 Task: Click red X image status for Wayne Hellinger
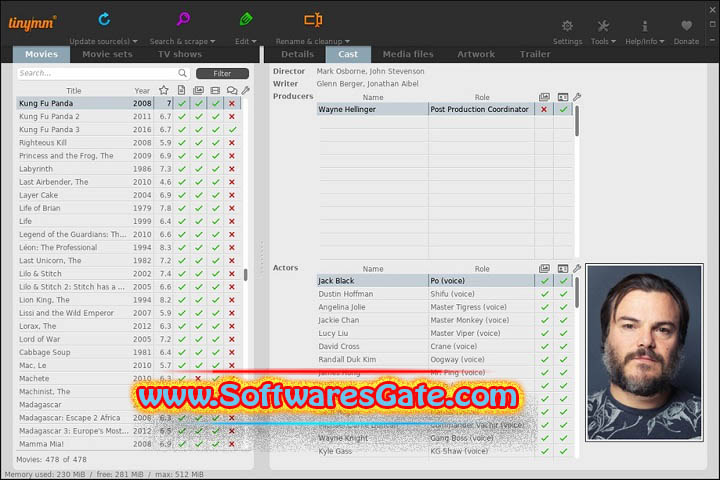[x=544, y=109]
